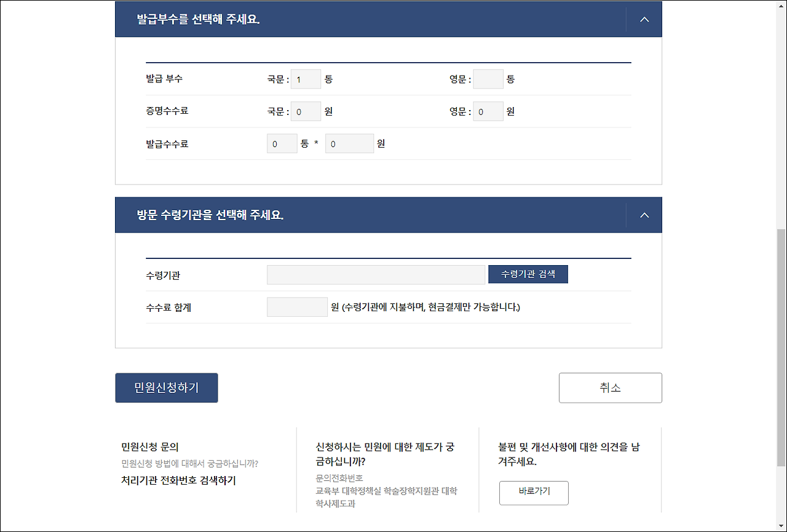Click the 수수료 합계 total fee field
This screenshot has width=787, height=532.
pos(297,306)
